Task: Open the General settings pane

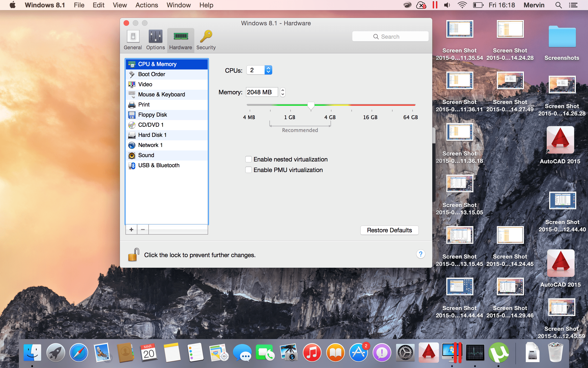Action: tap(133, 40)
